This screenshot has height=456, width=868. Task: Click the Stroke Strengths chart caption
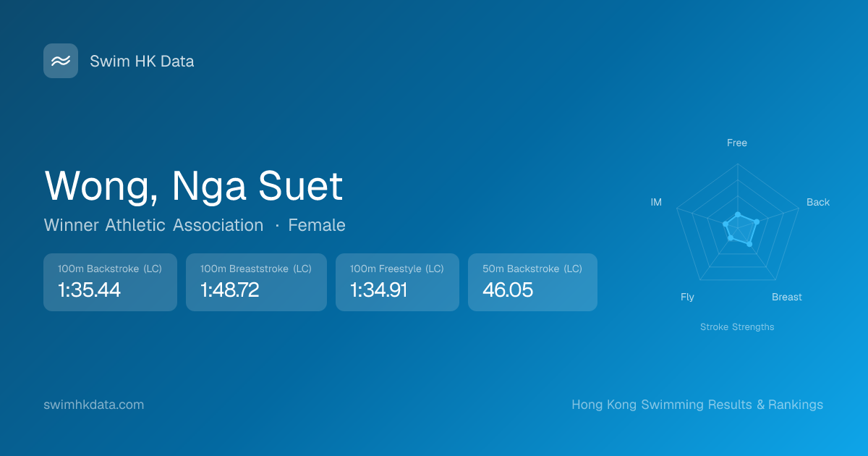[737, 327]
